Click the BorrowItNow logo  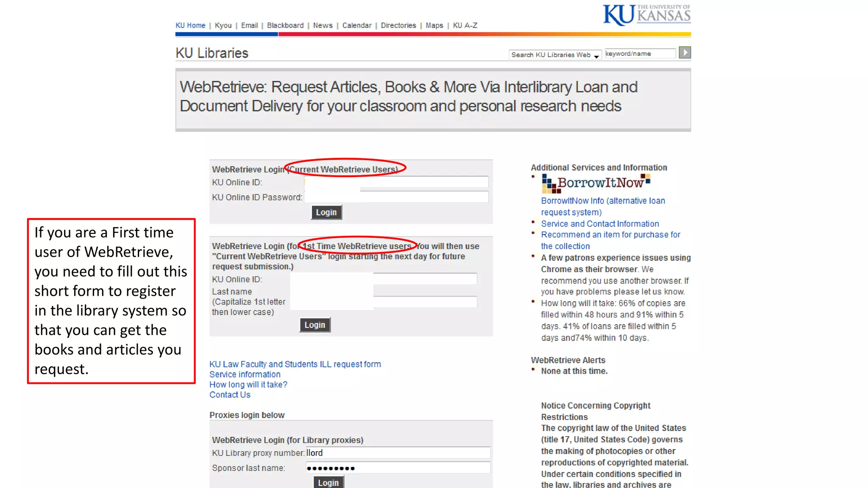coord(595,183)
